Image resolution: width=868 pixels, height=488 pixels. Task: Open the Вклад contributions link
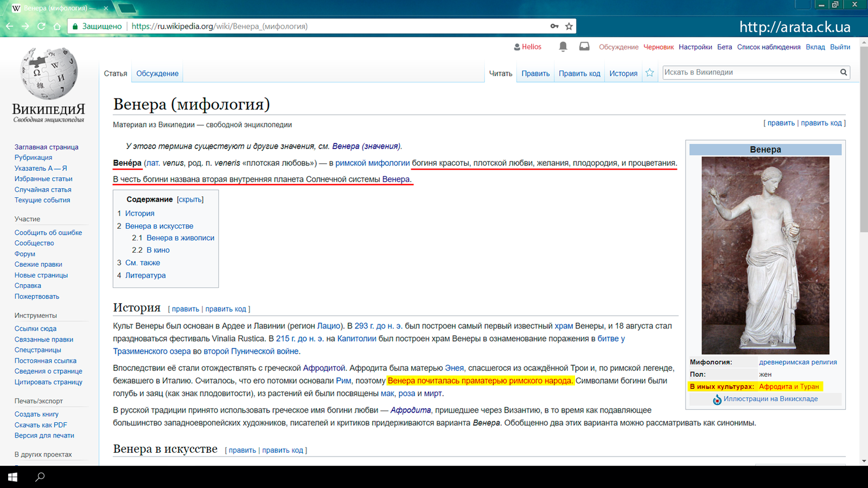coord(815,47)
